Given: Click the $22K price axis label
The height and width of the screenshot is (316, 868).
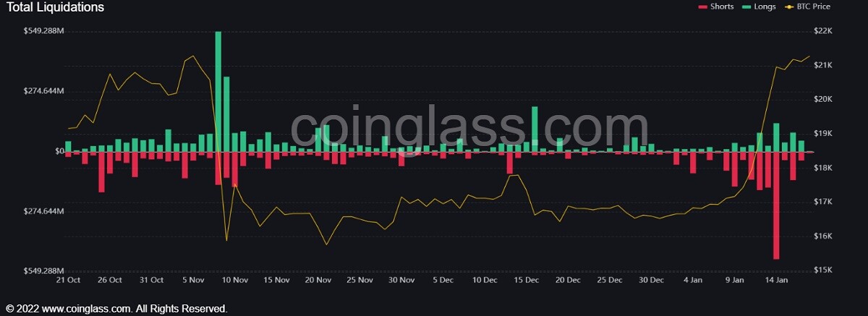Looking at the screenshot, I should click(823, 31).
